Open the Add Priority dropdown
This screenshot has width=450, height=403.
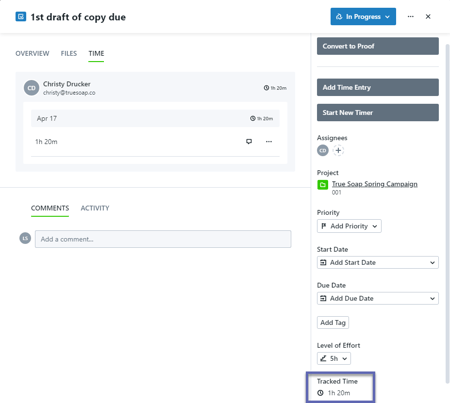[349, 226]
